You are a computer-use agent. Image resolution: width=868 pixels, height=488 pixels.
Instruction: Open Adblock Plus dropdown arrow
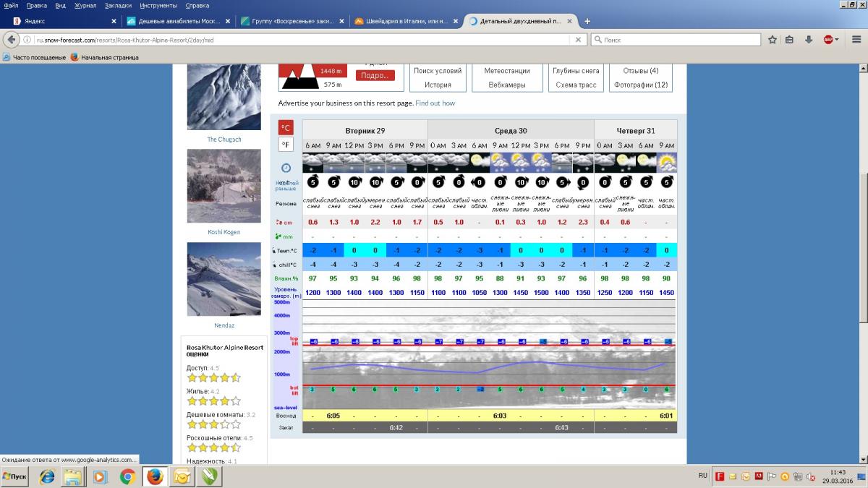click(837, 40)
